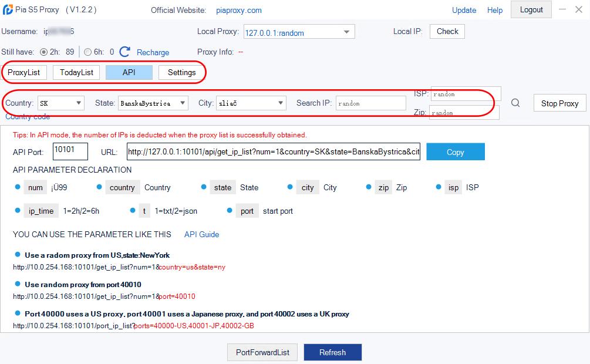Click the Refresh button

tap(333, 352)
